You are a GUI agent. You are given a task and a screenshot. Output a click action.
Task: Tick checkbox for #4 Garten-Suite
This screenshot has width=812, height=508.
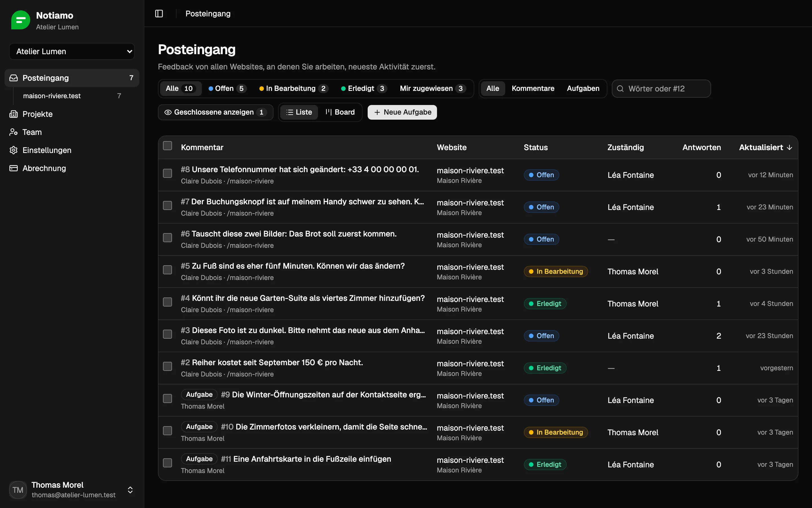[167, 302]
